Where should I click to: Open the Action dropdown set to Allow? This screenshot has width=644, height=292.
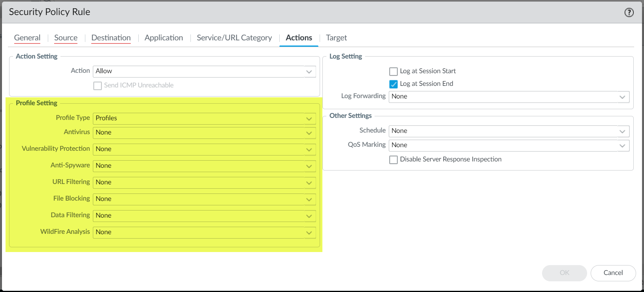[x=309, y=72]
